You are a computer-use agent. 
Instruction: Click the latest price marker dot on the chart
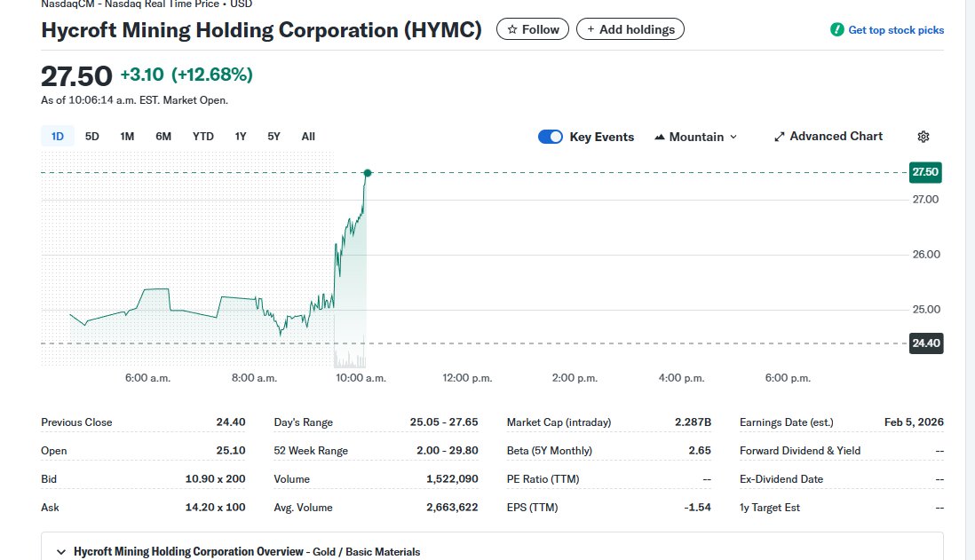coord(367,173)
